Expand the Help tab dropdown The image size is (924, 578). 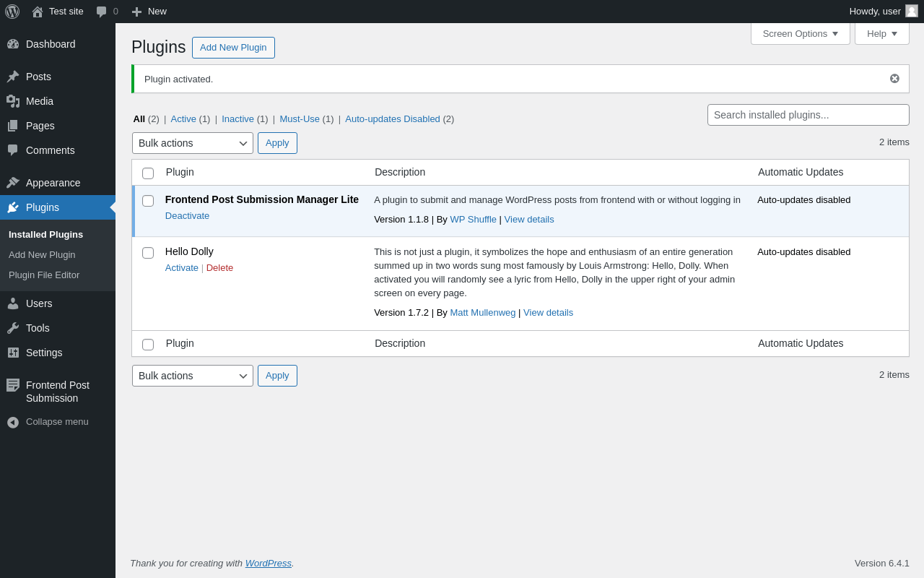coord(881,33)
